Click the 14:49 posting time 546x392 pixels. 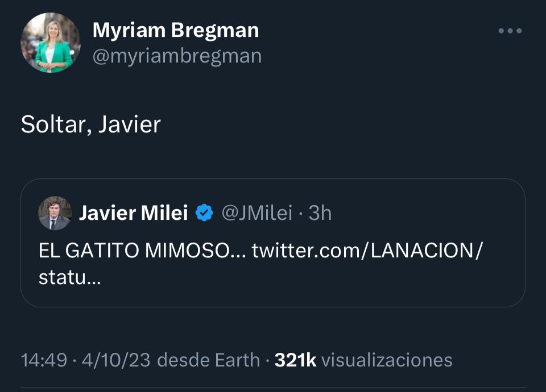(43, 360)
